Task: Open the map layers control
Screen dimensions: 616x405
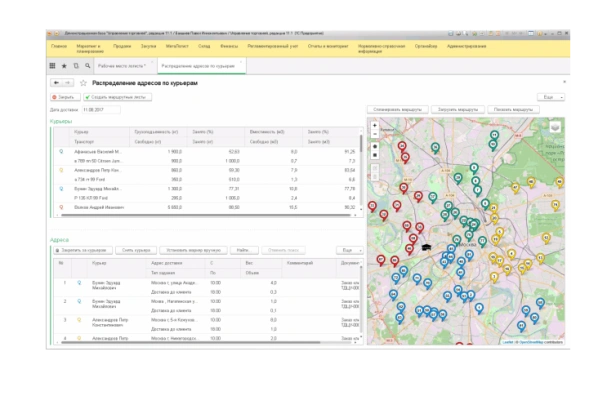Action: pos(555,128)
